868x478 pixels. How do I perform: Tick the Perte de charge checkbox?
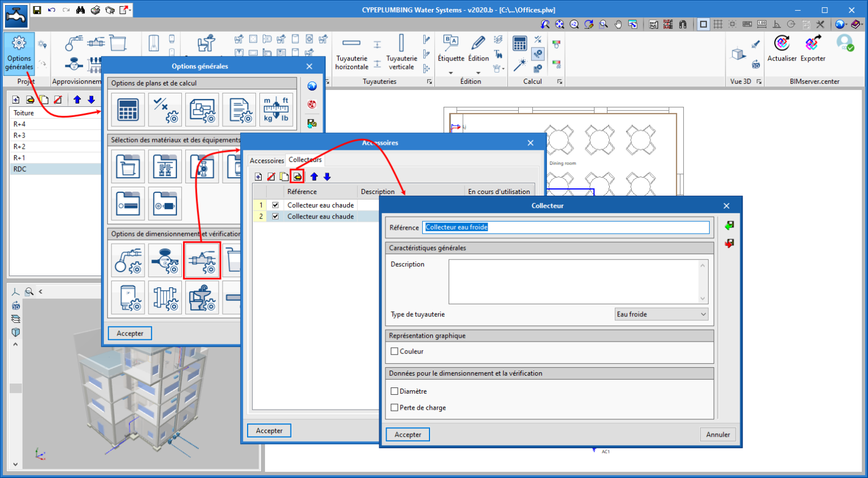(x=394, y=407)
